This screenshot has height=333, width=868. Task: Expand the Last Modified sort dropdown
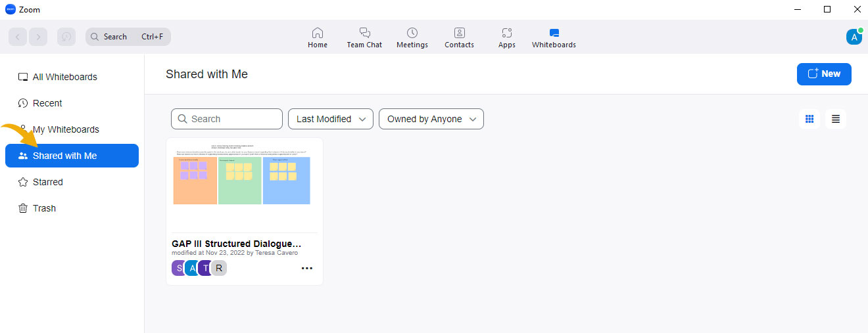point(331,119)
